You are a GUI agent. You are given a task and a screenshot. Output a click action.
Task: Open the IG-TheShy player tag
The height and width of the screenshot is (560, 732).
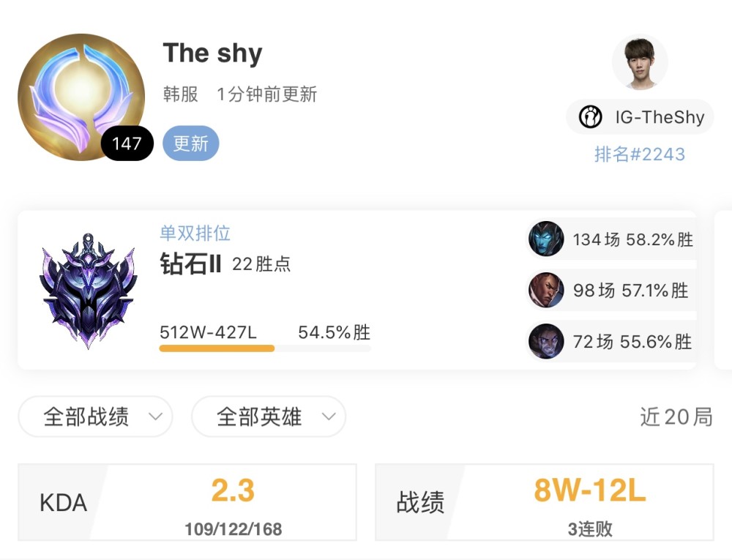640,116
